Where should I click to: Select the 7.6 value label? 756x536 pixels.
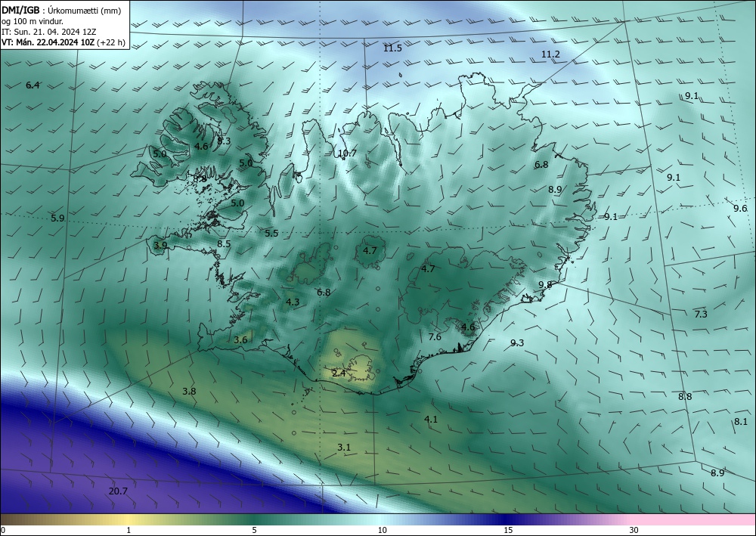[x=435, y=337]
